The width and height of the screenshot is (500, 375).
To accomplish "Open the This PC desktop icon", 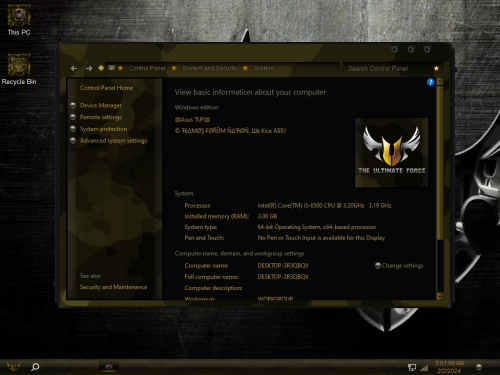I will tap(19, 20).
